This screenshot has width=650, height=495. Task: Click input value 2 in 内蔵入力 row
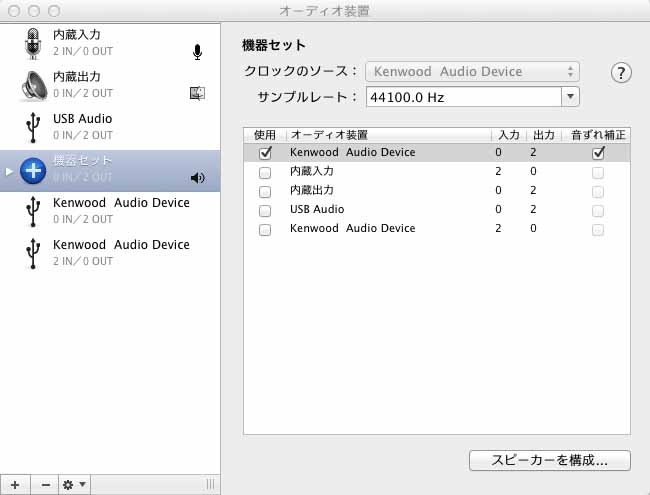click(x=498, y=171)
